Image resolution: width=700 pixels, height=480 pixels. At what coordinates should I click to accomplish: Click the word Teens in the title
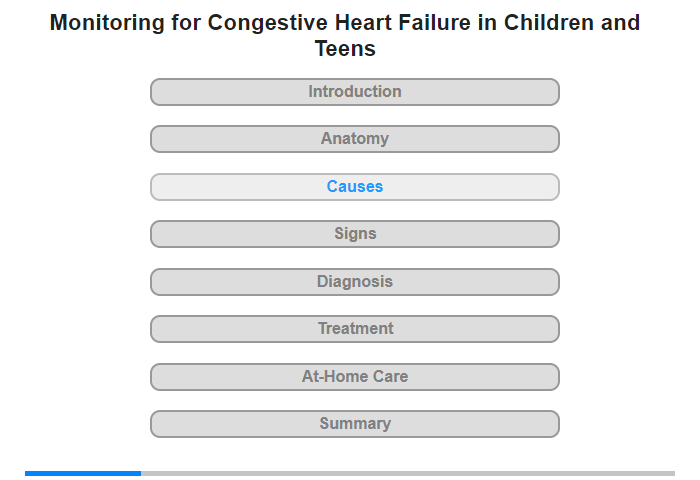[x=345, y=48]
